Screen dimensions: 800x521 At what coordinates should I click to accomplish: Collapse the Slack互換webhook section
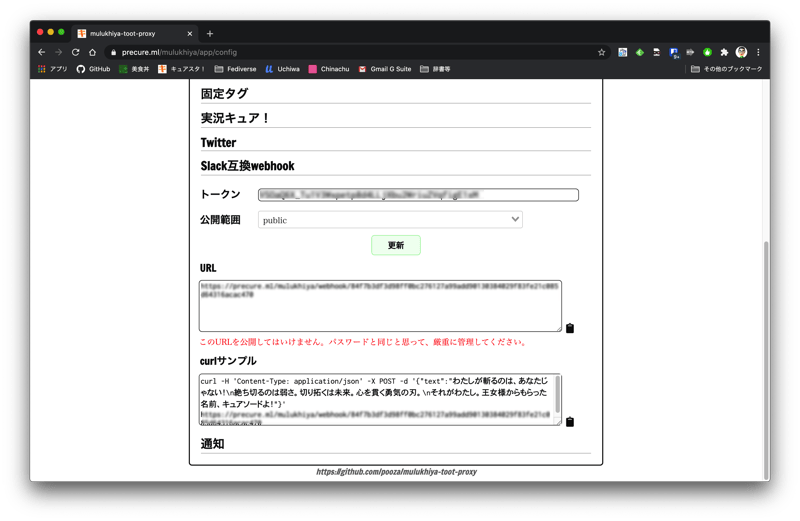[247, 166]
